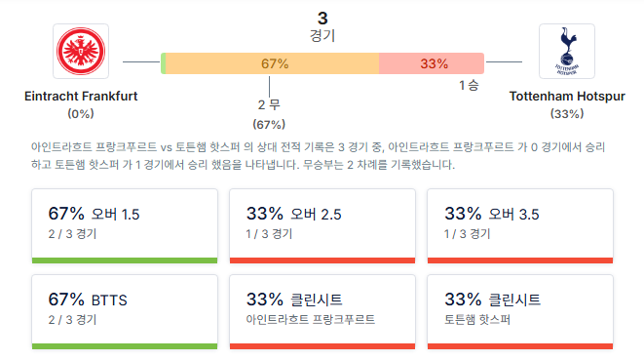Click the (33%) under Tottenham Hotspur
This screenshot has height=360, width=644.
(x=567, y=113)
